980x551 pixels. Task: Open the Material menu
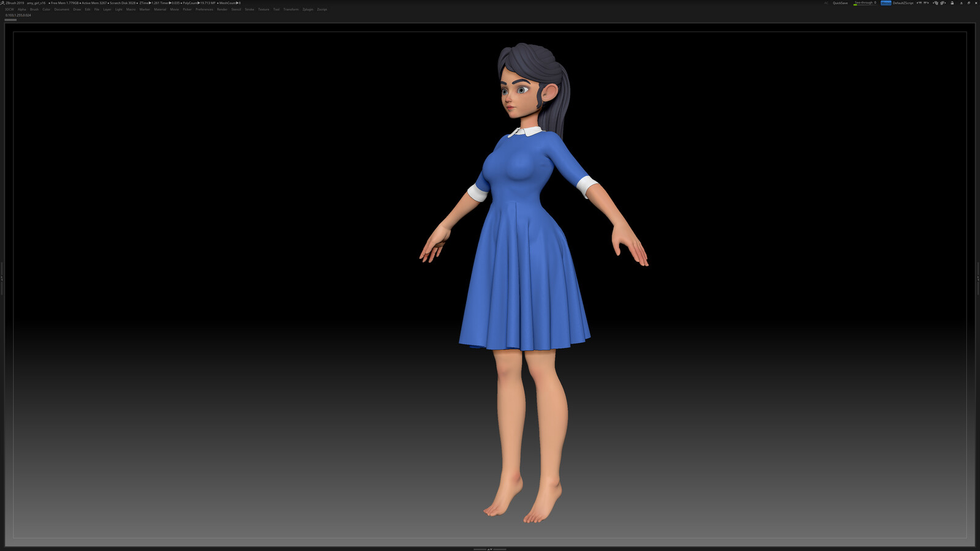pos(160,9)
